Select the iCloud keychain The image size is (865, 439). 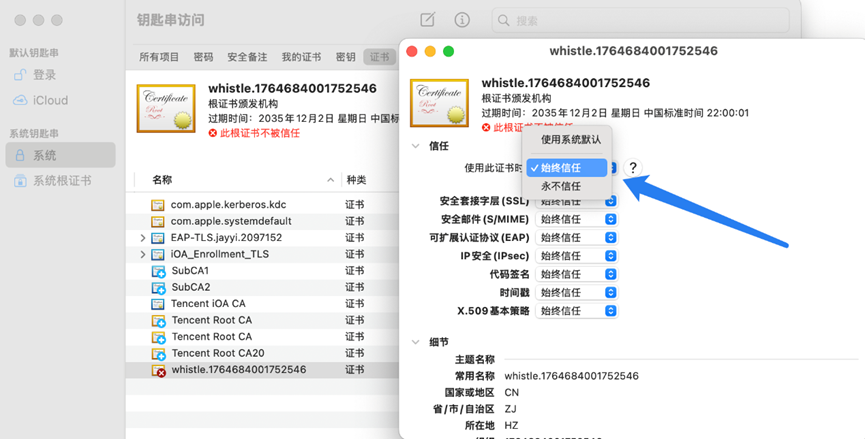[61, 100]
